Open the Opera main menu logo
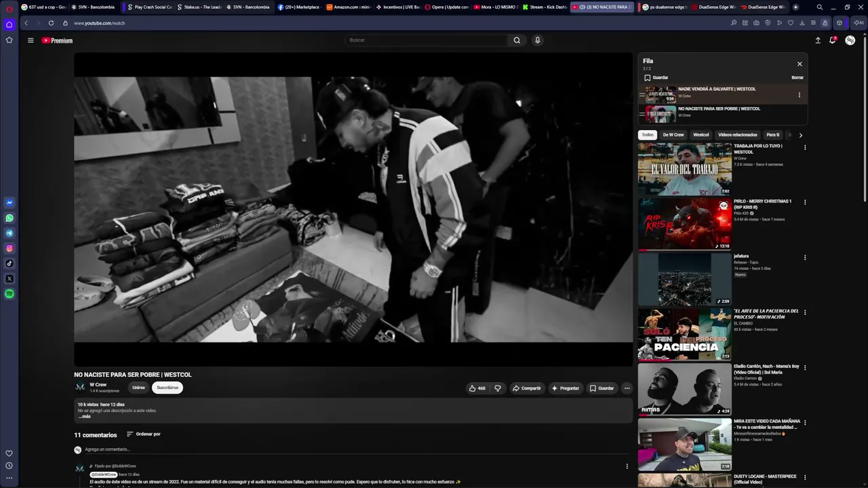The image size is (868, 488). click(9, 9)
